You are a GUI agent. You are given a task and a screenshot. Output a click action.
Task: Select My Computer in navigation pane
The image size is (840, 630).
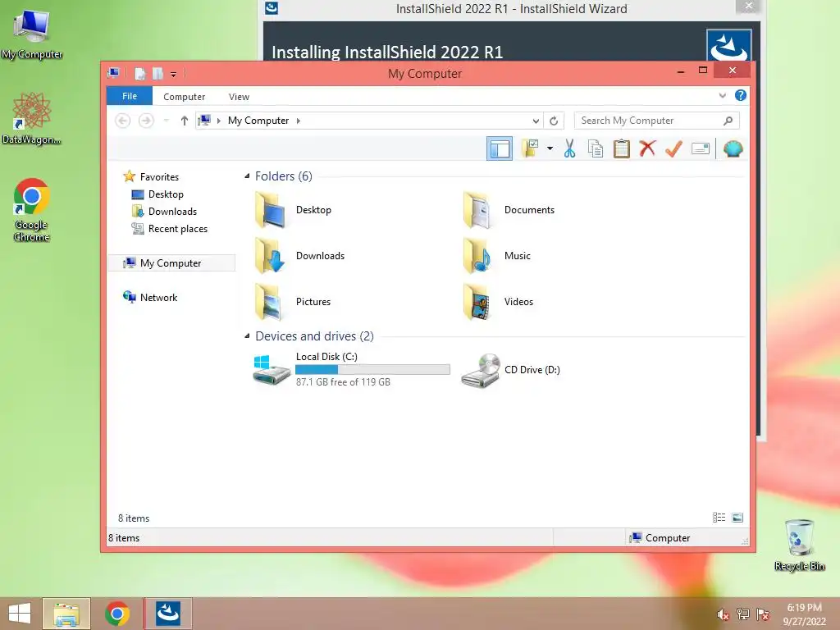click(x=171, y=263)
